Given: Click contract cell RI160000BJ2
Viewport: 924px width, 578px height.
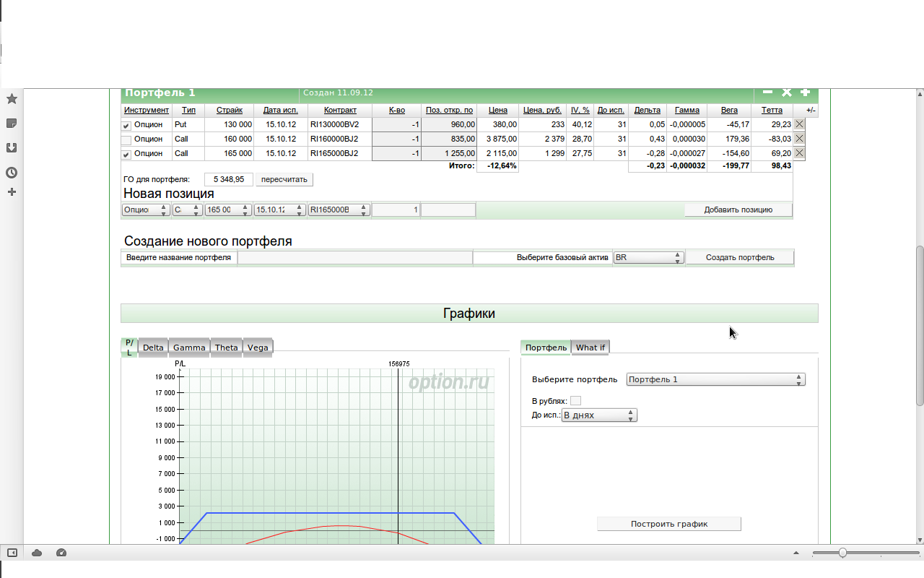Looking at the screenshot, I should (x=340, y=139).
